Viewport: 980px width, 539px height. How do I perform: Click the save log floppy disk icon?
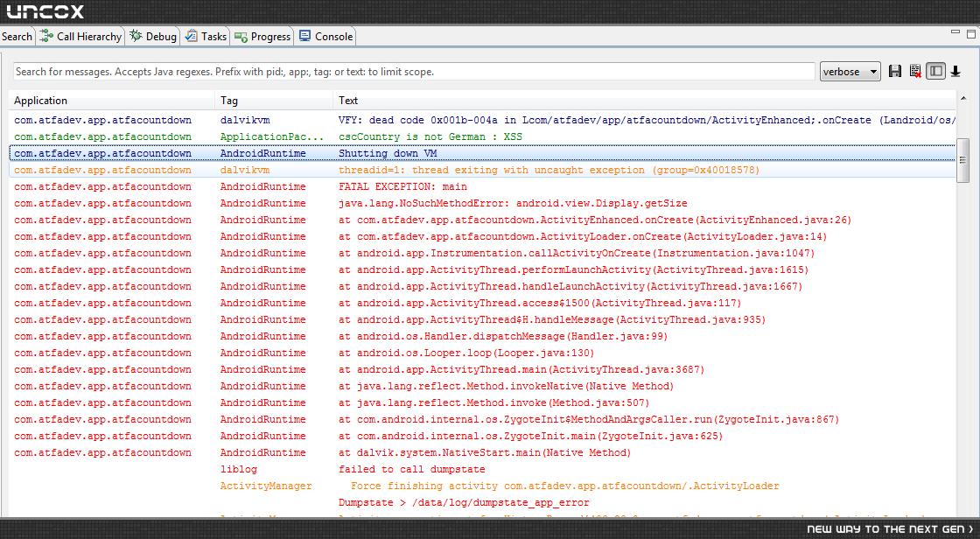[895, 71]
